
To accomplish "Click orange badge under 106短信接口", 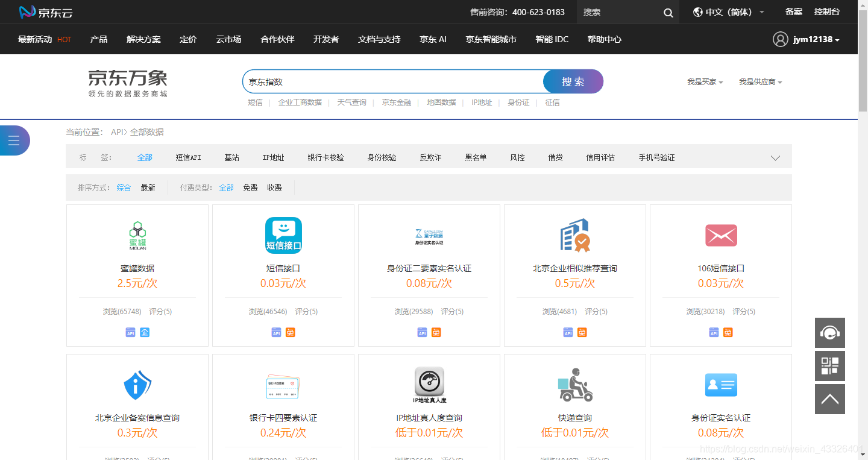I will 728,332.
